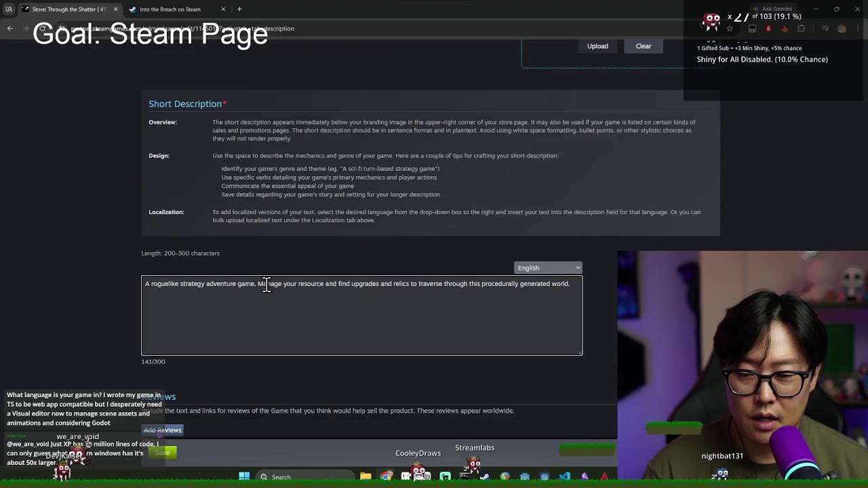Click the 'Design:' label

click(159, 155)
